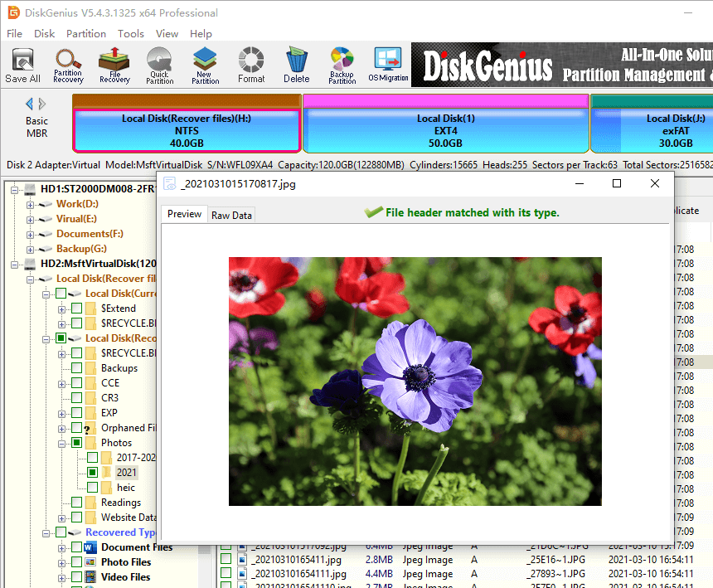The height and width of the screenshot is (588, 713).
Task: Create a New Partition
Action: click(x=204, y=64)
